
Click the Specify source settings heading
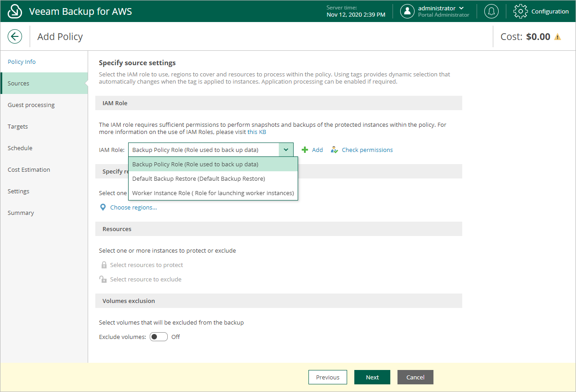pyautogui.click(x=137, y=62)
